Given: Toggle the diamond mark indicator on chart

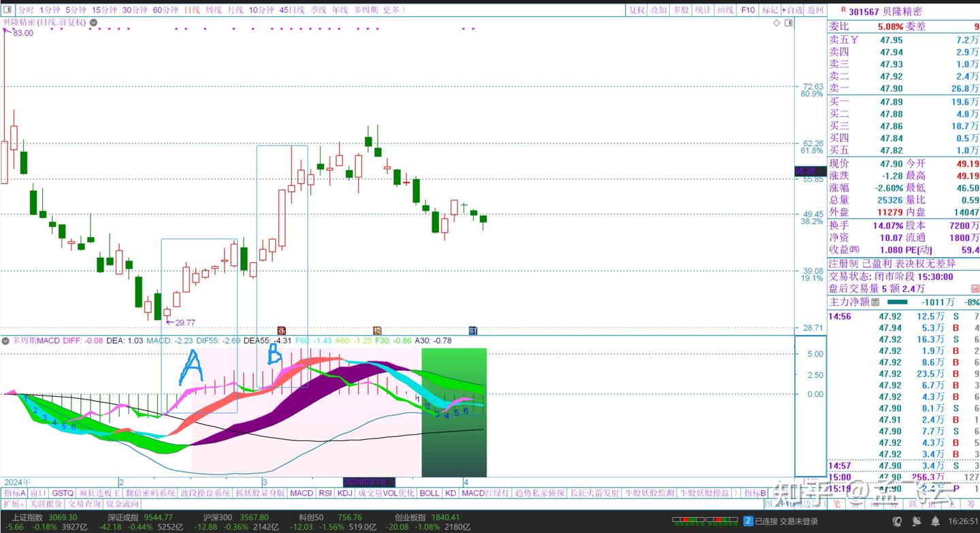Looking at the screenshot, I should pos(777,22).
